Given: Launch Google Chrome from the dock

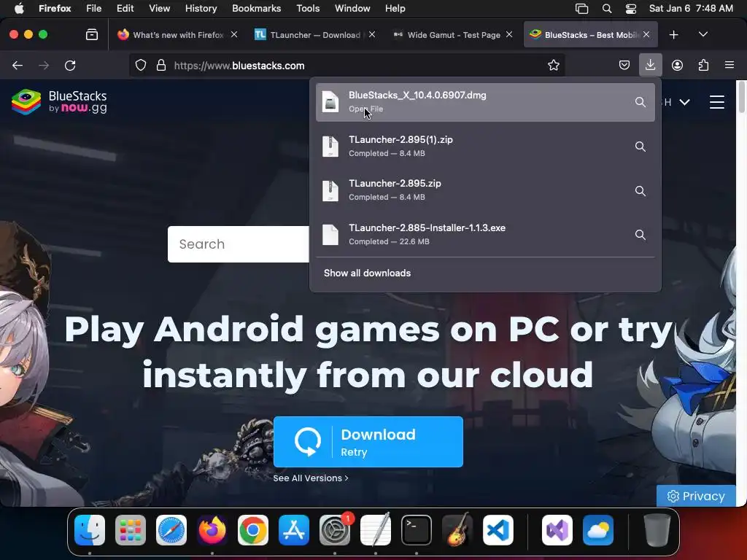Looking at the screenshot, I should (x=253, y=530).
